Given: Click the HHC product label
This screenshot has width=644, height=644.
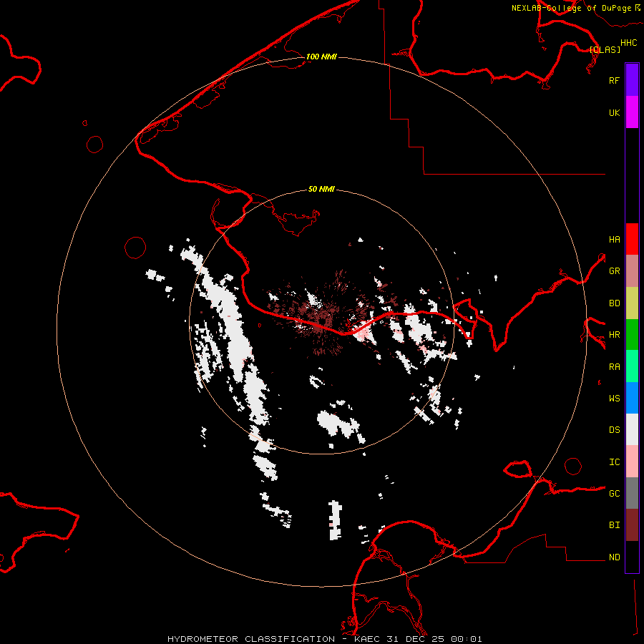Looking at the screenshot, I should [x=628, y=43].
